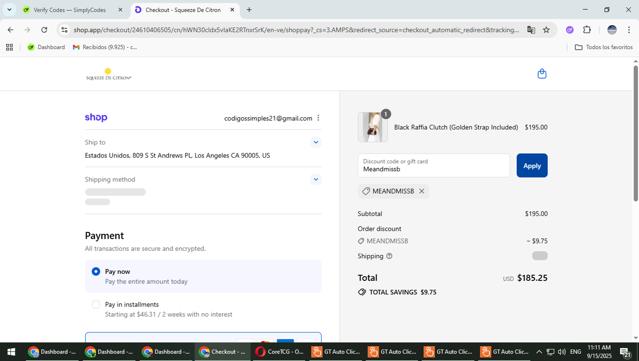This screenshot has height=361, width=639.
Task: Translate this page icon
Action: (531, 30)
